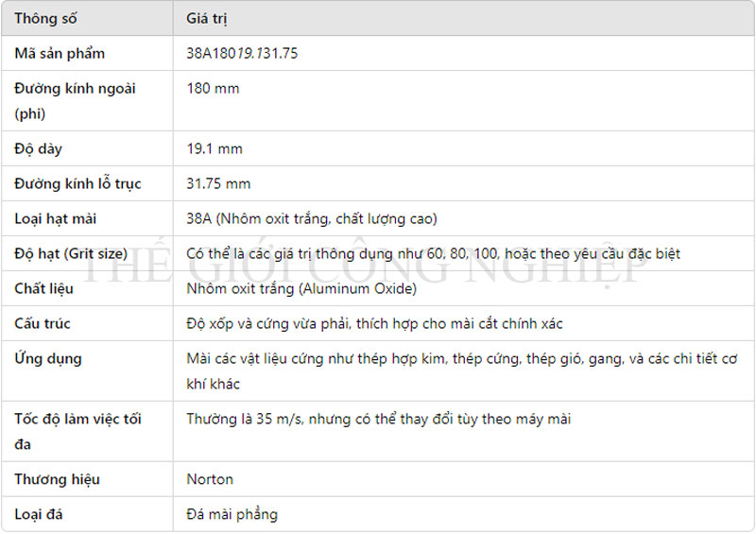The image size is (756, 534).
Task: Click the "Đường kính ngoài (phi)" label
Action: [x=76, y=101]
